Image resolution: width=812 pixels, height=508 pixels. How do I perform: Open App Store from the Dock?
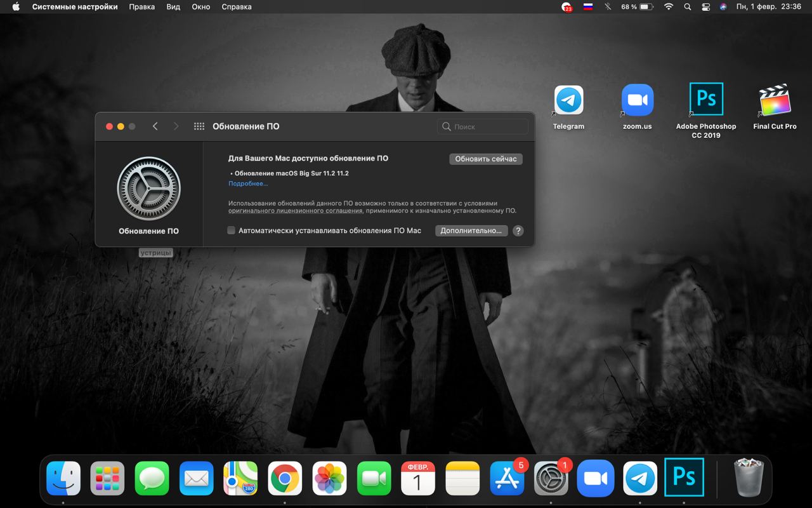[x=507, y=478]
